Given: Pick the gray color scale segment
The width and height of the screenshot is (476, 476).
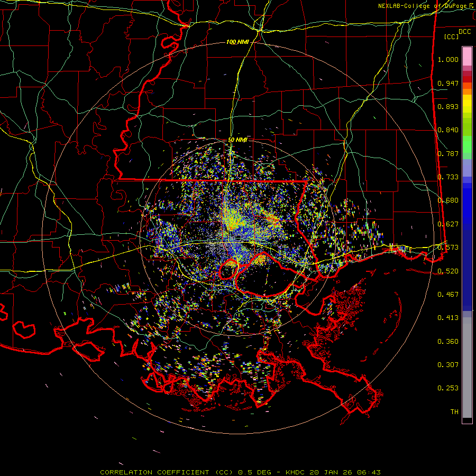Looking at the screenshot, I should pos(467,368).
